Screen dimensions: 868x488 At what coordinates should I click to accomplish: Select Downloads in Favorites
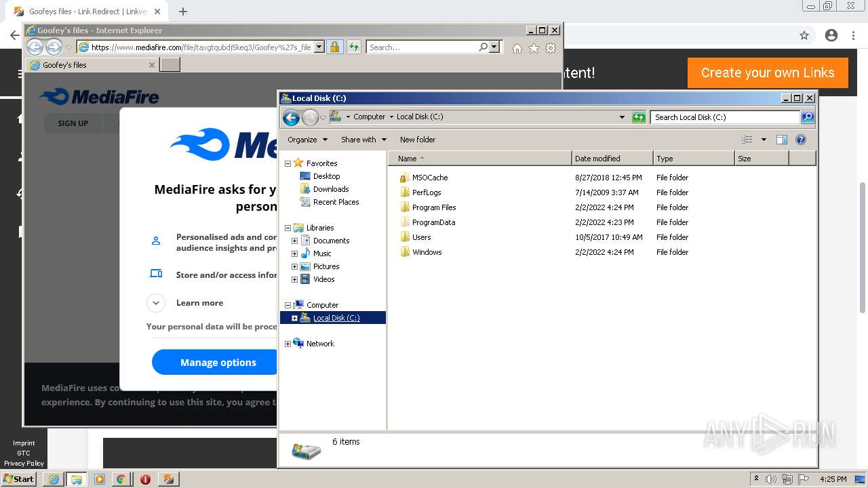point(331,189)
